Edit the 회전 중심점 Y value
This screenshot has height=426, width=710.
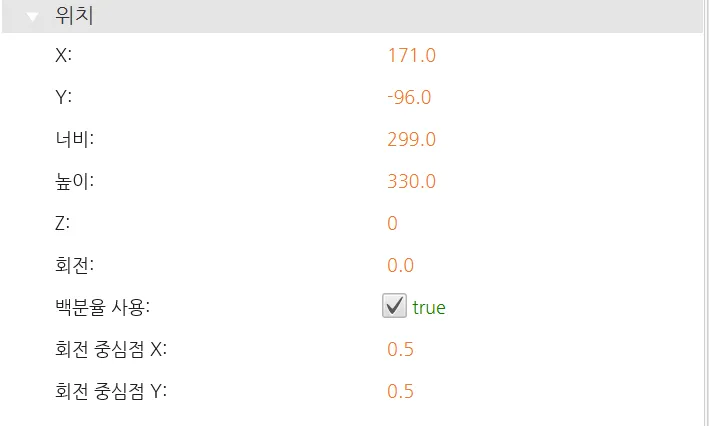pyautogui.click(x=400, y=391)
